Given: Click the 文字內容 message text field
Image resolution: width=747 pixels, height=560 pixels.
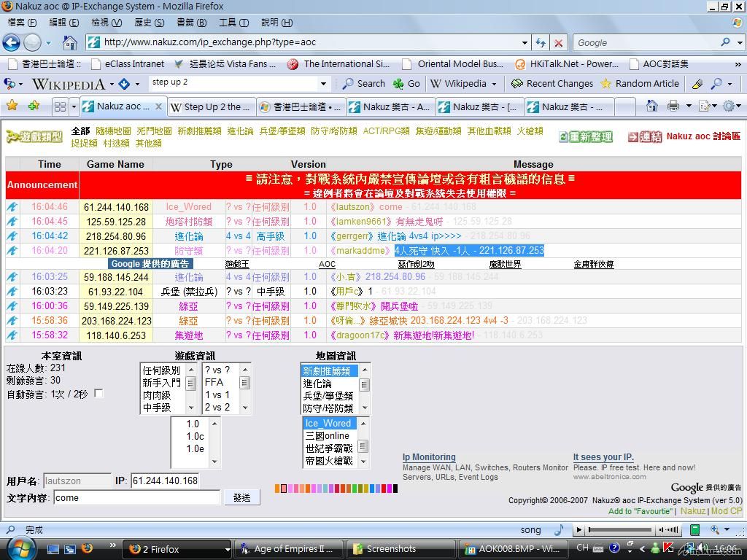Looking at the screenshot, I should click(x=136, y=497).
